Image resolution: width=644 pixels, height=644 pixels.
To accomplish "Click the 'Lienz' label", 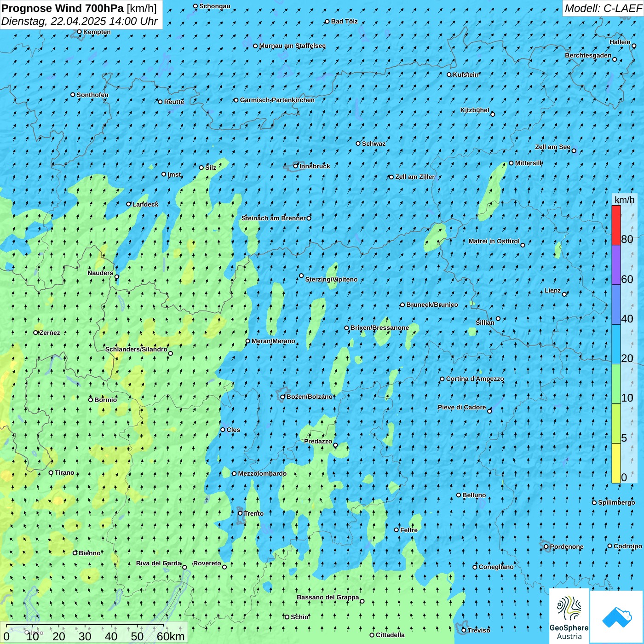I will pos(552,290).
